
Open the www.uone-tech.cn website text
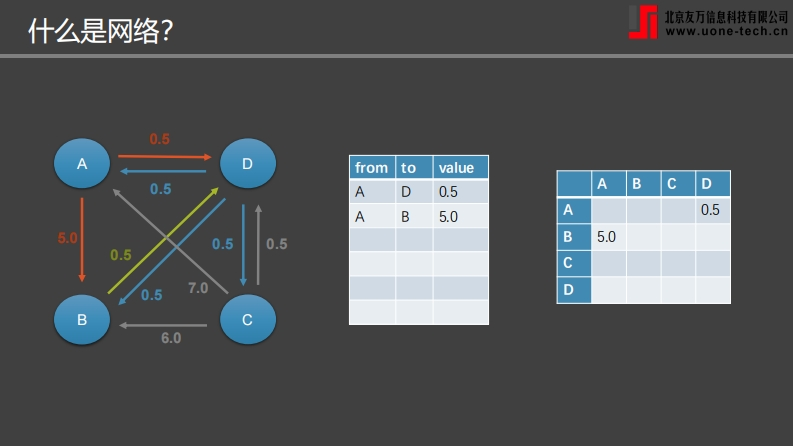click(726, 31)
